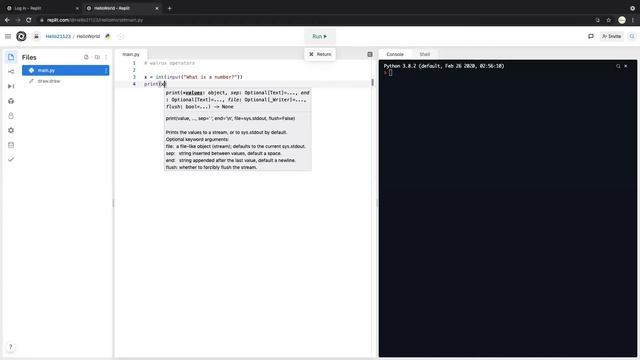The image size is (640, 360).
Task: Select draw.draw in the file tree
Action: pos(65,81)
